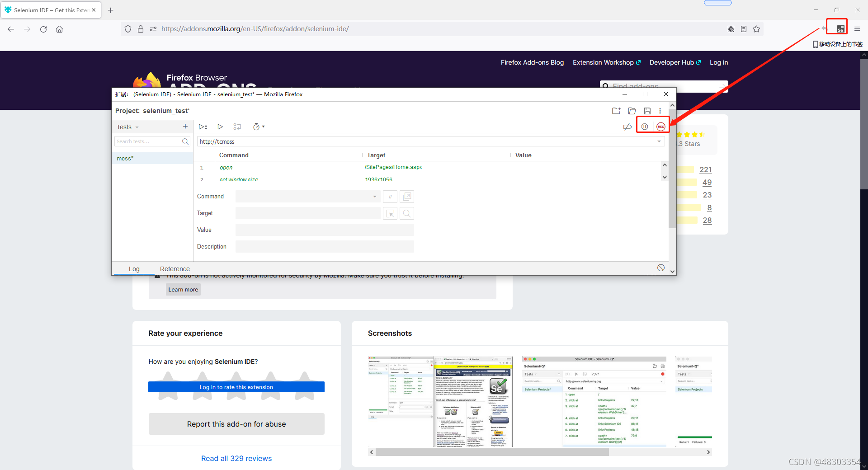Click target /SitePages/Home.aspx cell

pyautogui.click(x=393, y=167)
